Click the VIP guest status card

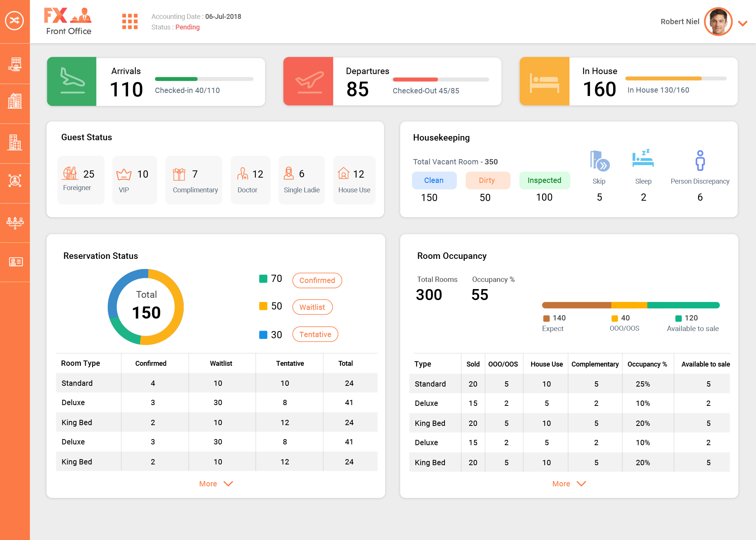tap(134, 180)
